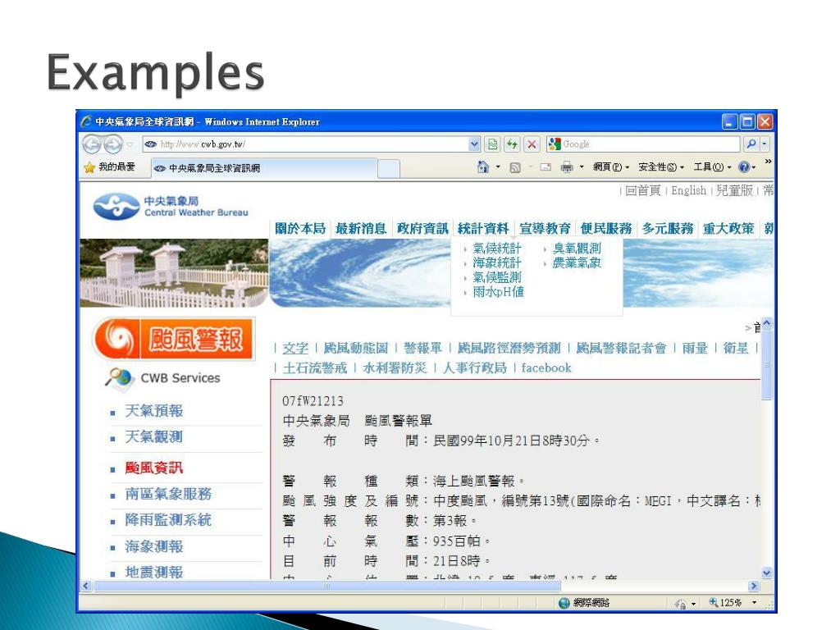
Task: Expand the Home button dropdown arrow
Action: point(498,167)
